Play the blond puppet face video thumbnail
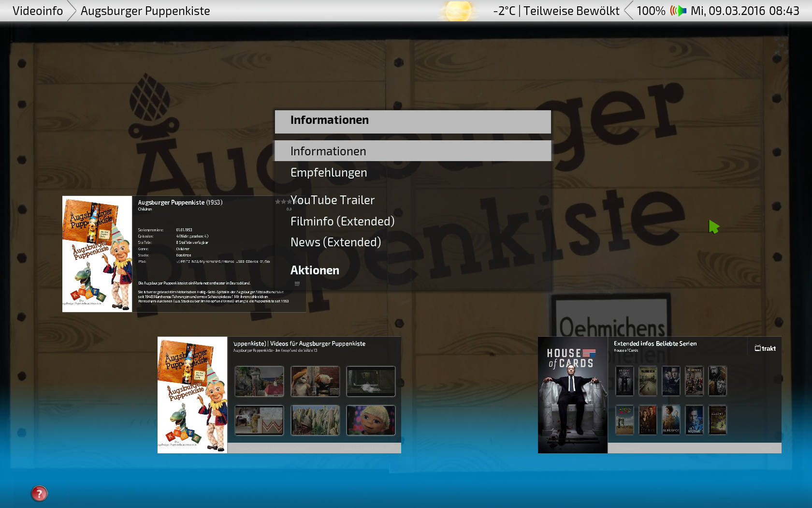 pos(371,420)
